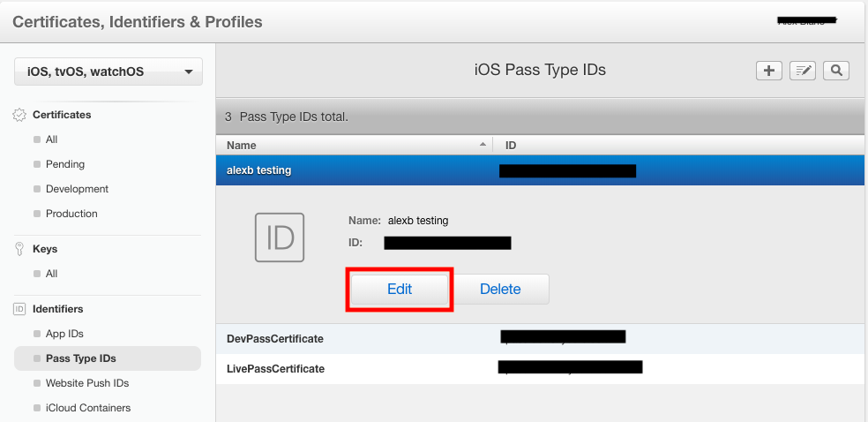This screenshot has width=868, height=422.
Task: Click the Edit button
Action: 400,289
